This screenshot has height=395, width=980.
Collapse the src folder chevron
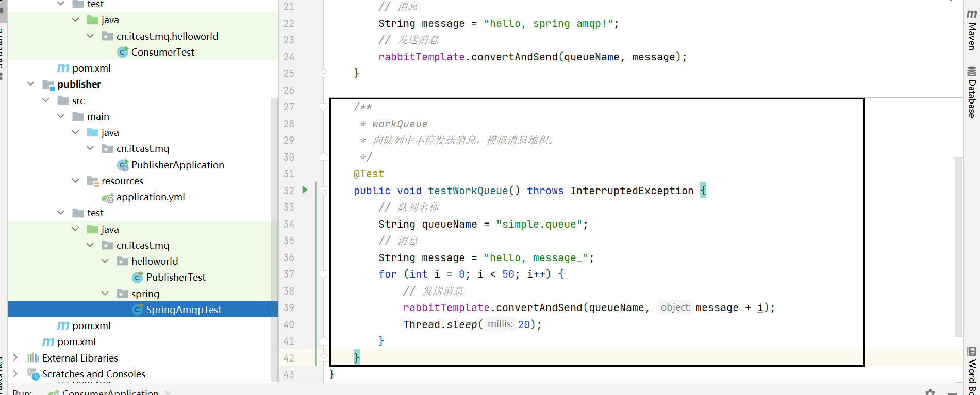[46, 100]
